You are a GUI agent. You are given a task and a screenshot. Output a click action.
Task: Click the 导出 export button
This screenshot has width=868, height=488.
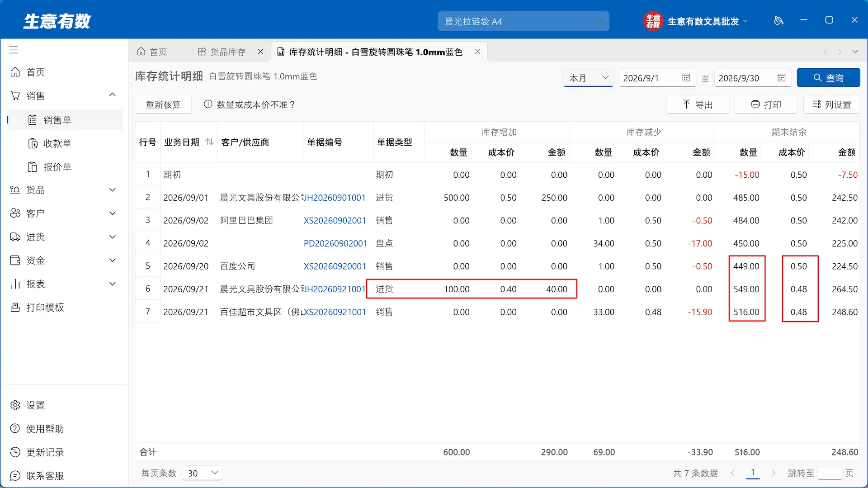pyautogui.click(x=698, y=104)
